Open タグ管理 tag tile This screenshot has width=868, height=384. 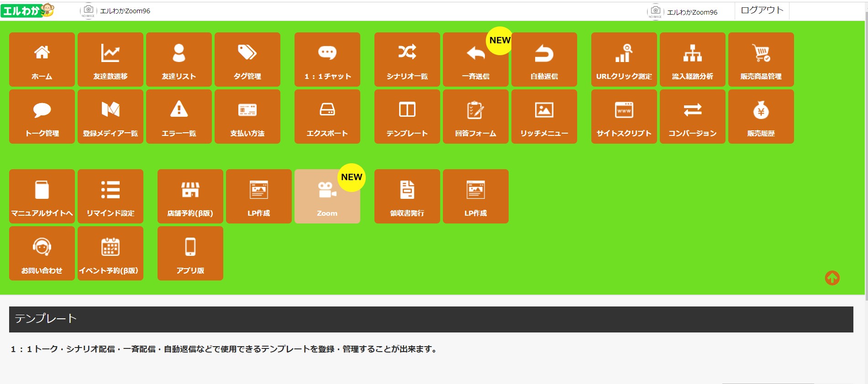247,59
